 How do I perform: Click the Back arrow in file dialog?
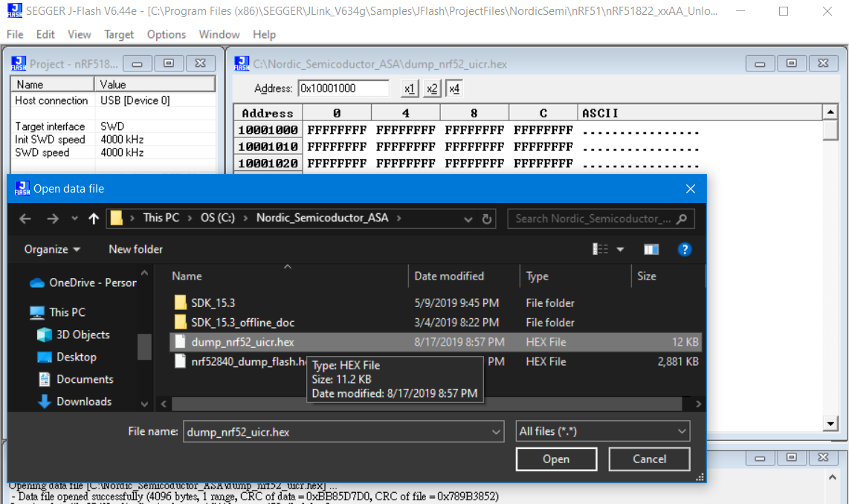pos(25,219)
